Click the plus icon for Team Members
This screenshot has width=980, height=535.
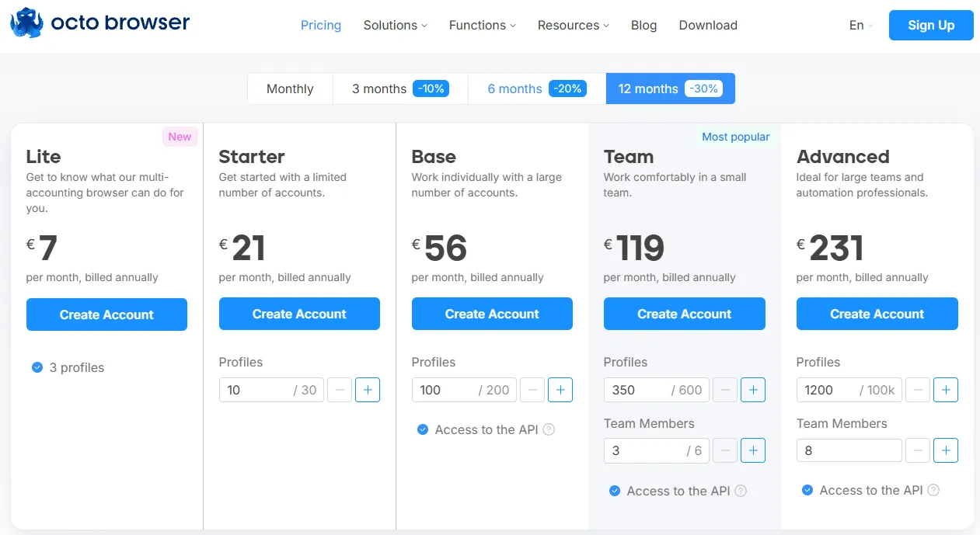753,450
